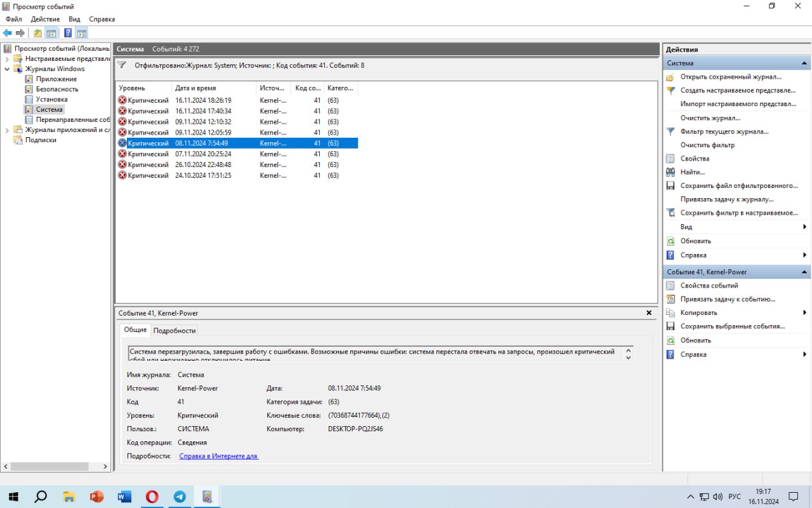Collapse the 'Система' actions section
Viewport: 812px width, 508px height.
pyautogui.click(x=804, y=63)
